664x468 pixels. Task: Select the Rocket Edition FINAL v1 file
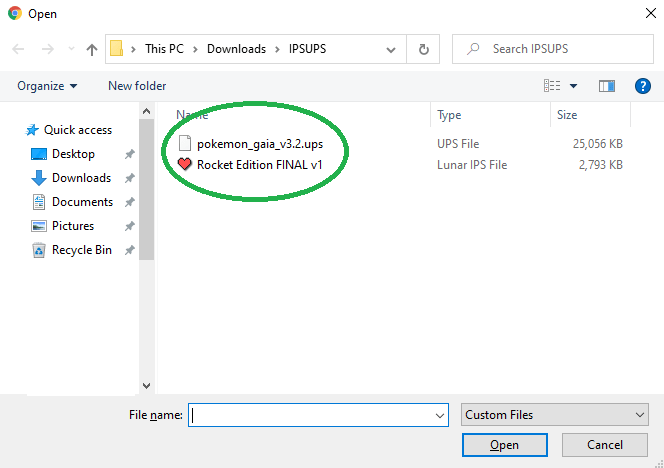pyautogui.click(x=260, y=165)
